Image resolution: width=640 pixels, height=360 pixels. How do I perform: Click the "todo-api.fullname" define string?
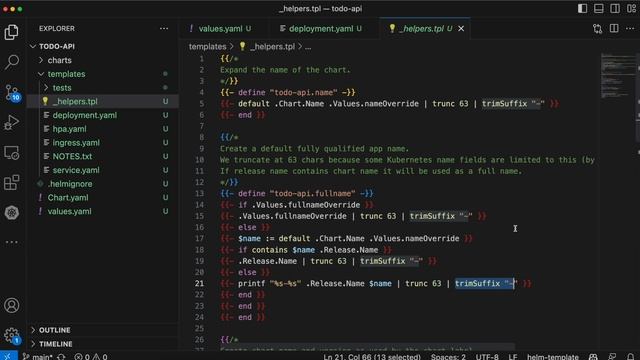point(312,193)
